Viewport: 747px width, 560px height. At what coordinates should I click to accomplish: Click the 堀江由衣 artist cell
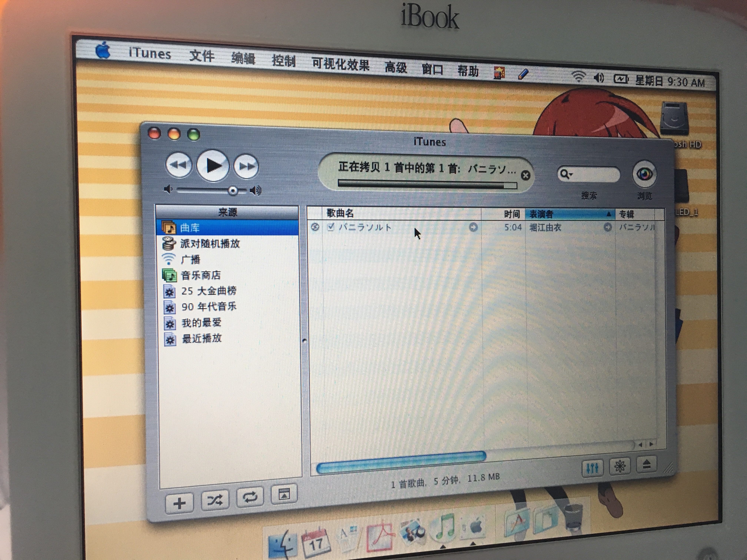click(545, 228)
